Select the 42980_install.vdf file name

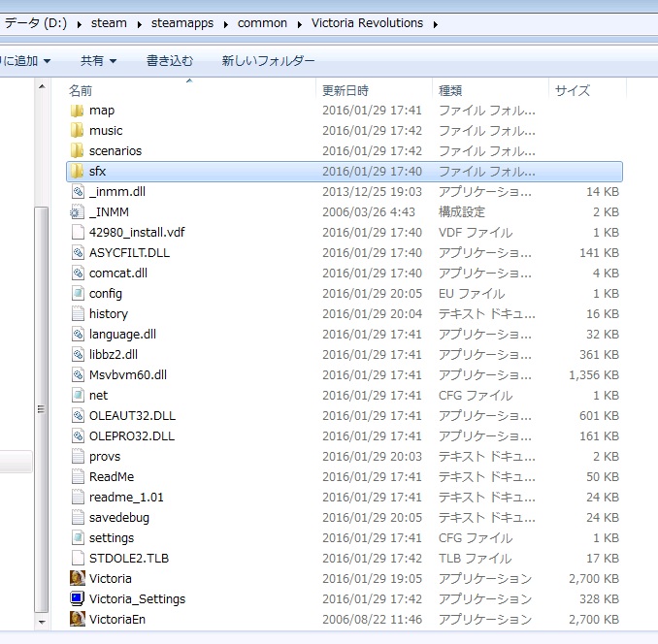point(137,232)
